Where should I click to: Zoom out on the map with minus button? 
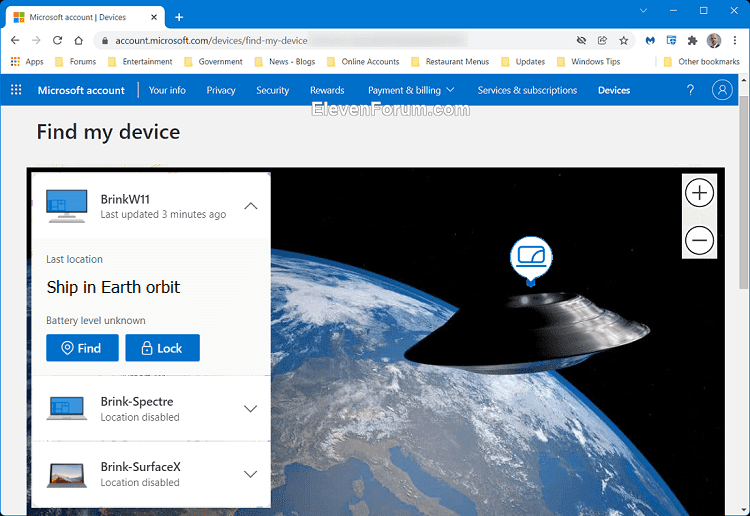pos(699,240)
